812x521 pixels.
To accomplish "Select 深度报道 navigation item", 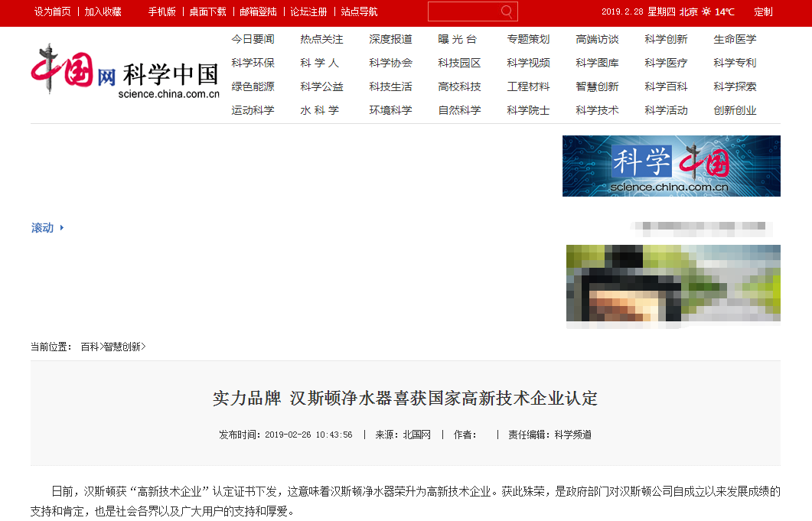I will [x=390, y=40].
